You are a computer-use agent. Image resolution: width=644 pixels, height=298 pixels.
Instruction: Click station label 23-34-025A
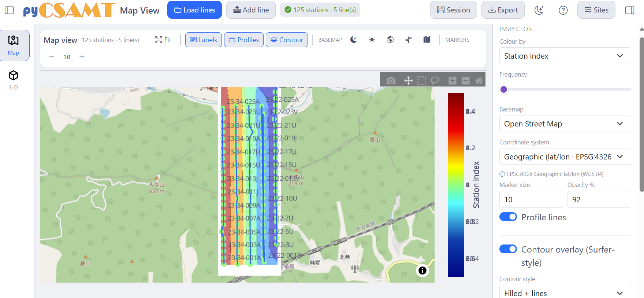[x=243, y=102]
